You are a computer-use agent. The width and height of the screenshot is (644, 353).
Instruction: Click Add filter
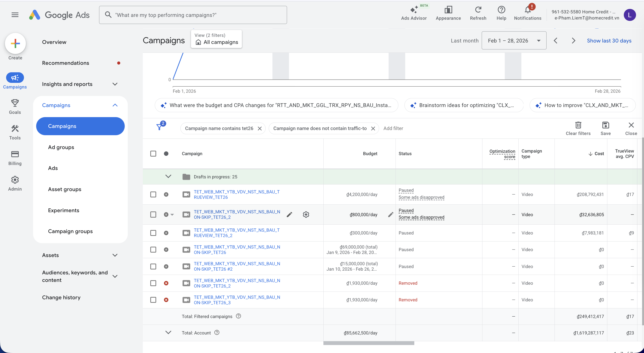pyautogui.click(x=393, y=128)
